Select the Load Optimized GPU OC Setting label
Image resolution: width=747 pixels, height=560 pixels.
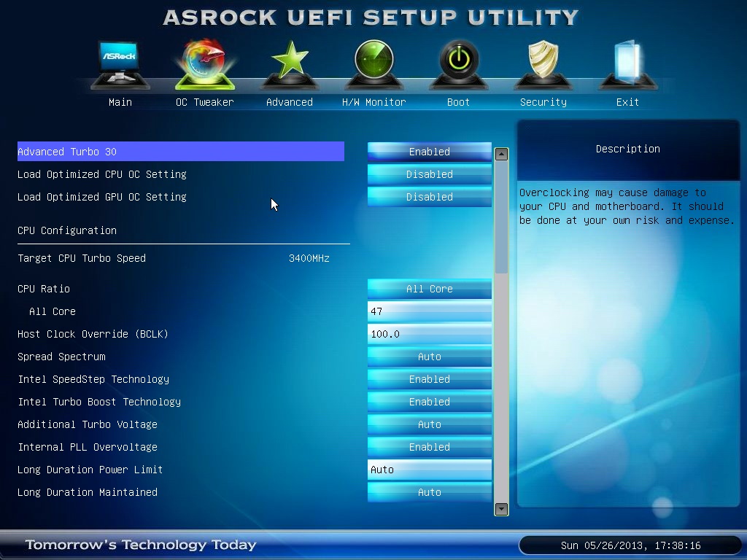pos(102,197)
